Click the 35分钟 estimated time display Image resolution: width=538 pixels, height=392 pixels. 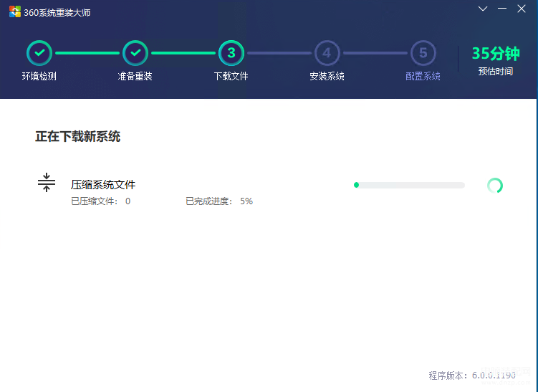pos(496,54)
